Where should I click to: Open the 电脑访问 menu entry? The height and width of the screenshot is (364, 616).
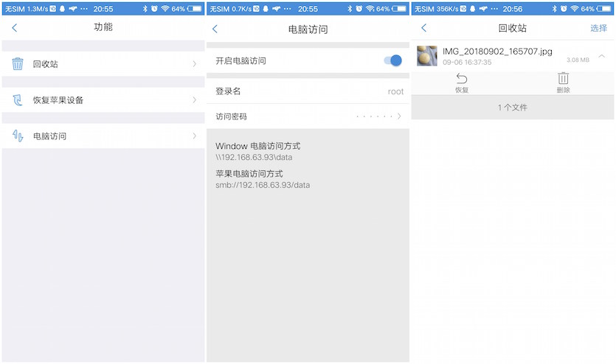pos(49,136)
